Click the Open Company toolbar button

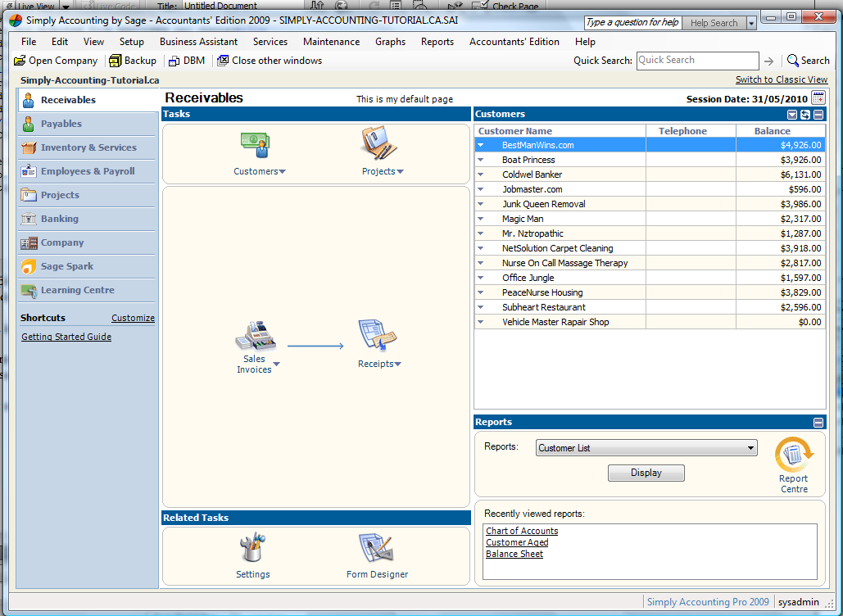tap(56, 61)
